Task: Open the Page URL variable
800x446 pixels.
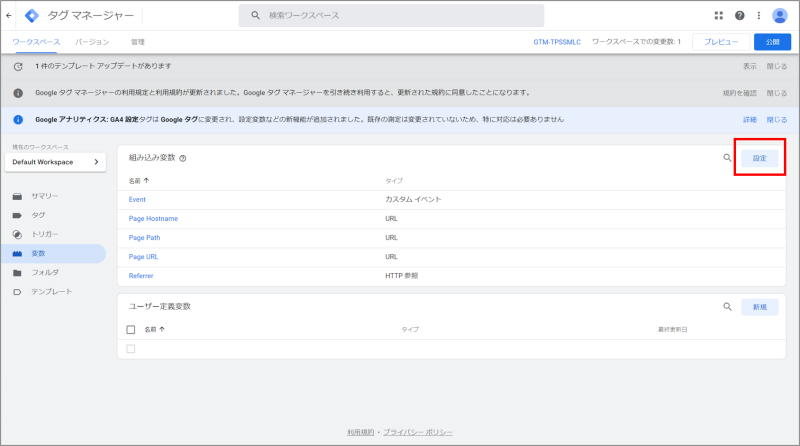Action: pyautogui.click(x=143, y=257)
